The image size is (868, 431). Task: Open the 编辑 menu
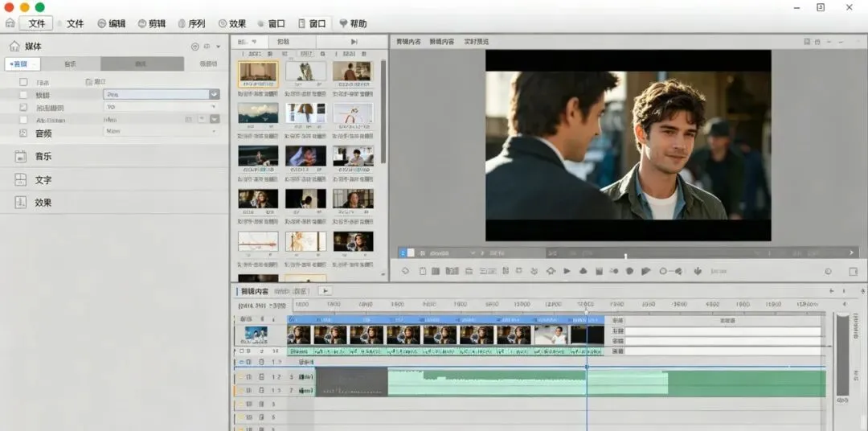pos(111,24)
